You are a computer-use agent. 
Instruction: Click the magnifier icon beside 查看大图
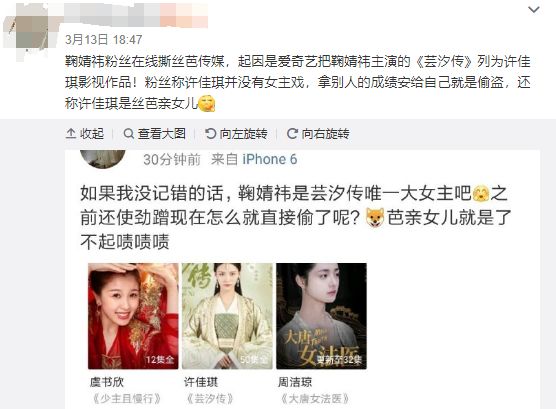click(x=128, y=134)
